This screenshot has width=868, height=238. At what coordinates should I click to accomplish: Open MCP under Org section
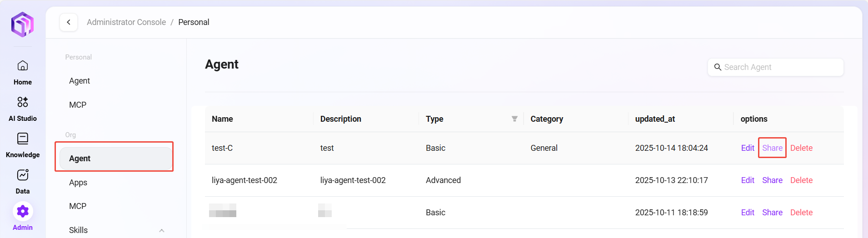click(x=78, y=206)
